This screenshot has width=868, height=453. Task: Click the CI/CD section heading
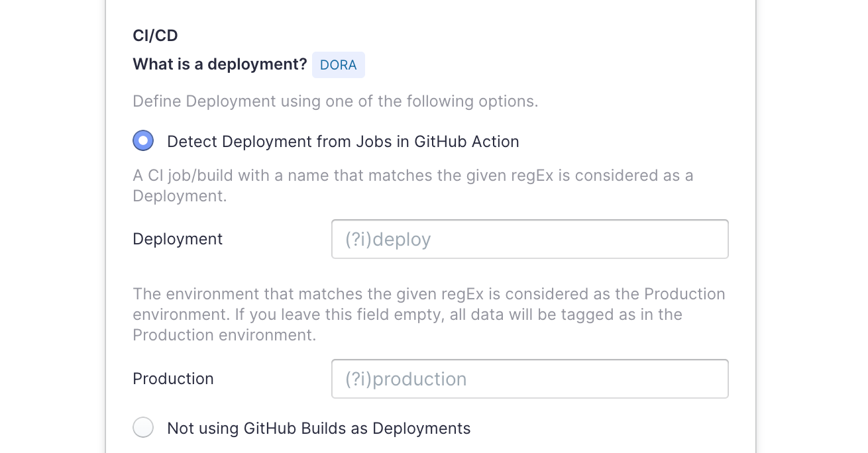155,36
